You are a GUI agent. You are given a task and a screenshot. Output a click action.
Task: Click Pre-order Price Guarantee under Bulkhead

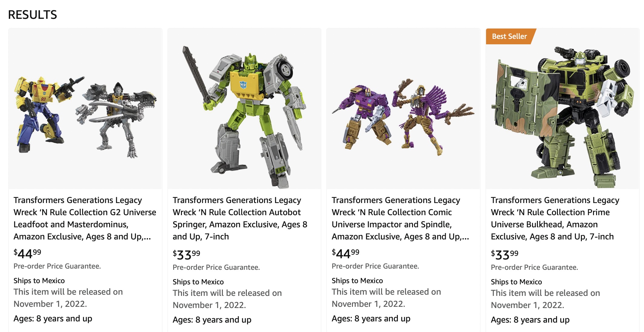point(535,267)
